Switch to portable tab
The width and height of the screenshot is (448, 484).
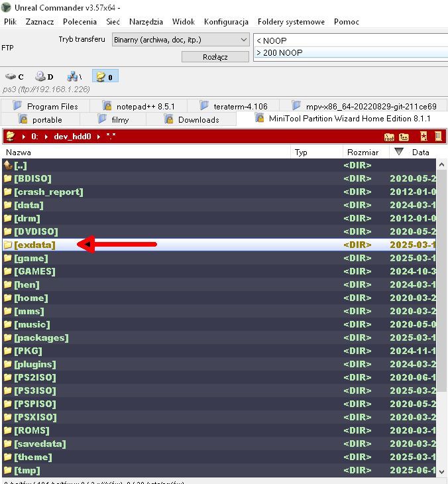point(40,119)
